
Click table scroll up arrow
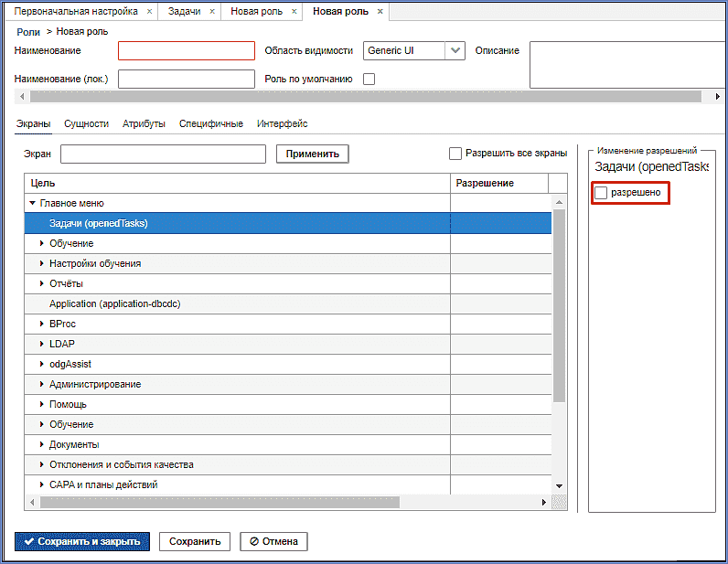pos(559,202)
